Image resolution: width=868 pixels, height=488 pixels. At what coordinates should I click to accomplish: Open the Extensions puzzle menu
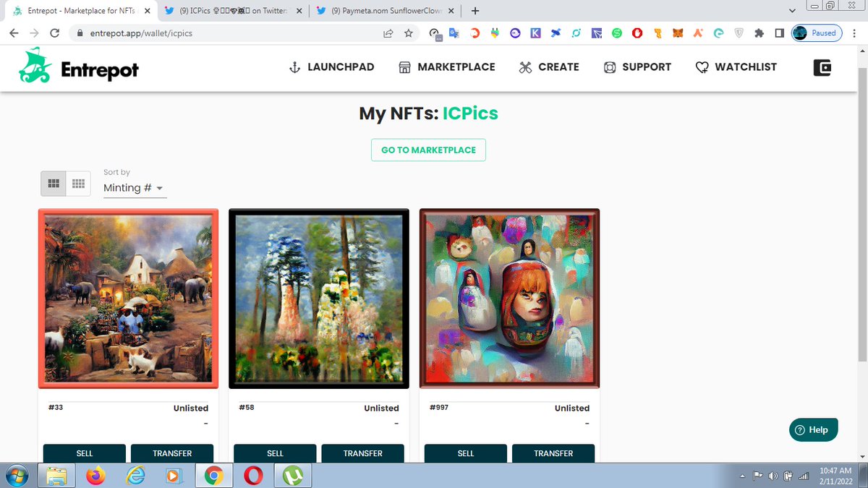(759, 33)
